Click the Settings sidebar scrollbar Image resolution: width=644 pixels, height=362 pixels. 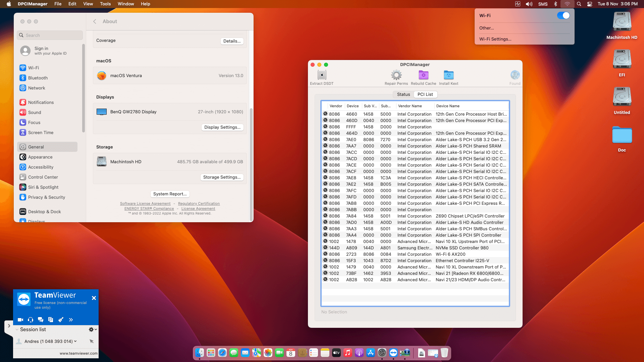click(84, 88)
